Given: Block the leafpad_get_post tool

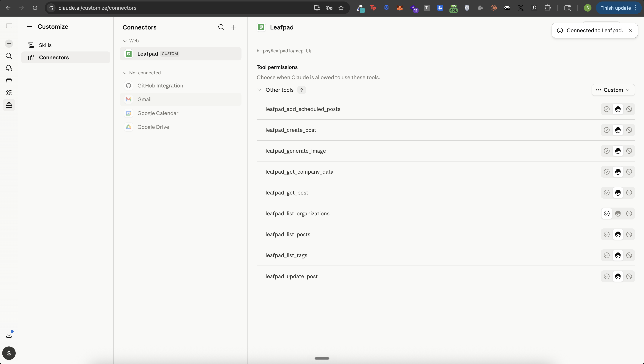Looking at the screenshot, I should point(629,193).
